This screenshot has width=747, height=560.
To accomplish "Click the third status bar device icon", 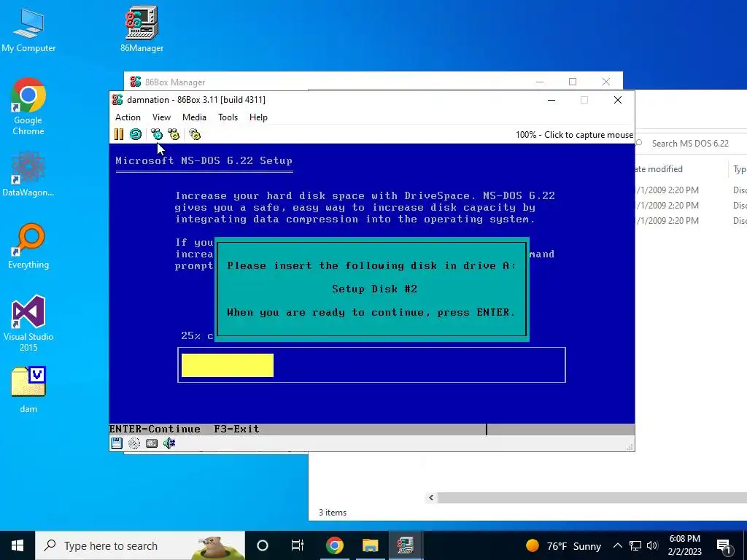I will 152,443.
